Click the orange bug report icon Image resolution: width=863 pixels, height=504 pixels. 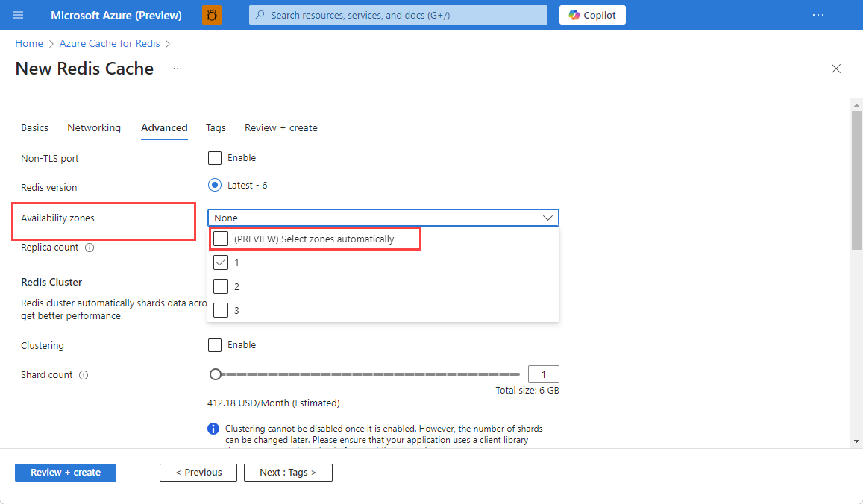coord(212,15)
